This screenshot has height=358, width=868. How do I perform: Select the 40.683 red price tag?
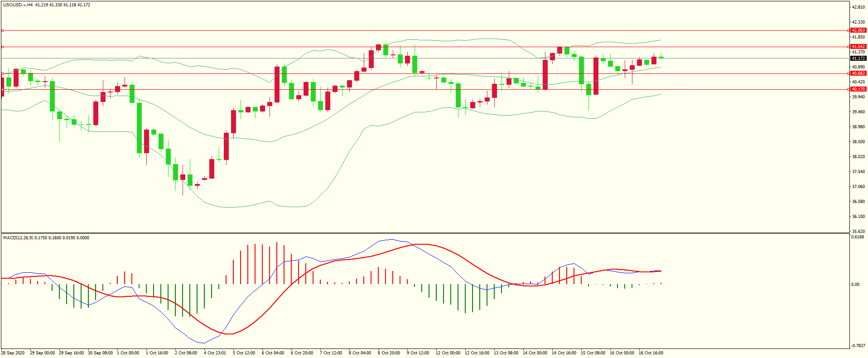tap(858, 73)
